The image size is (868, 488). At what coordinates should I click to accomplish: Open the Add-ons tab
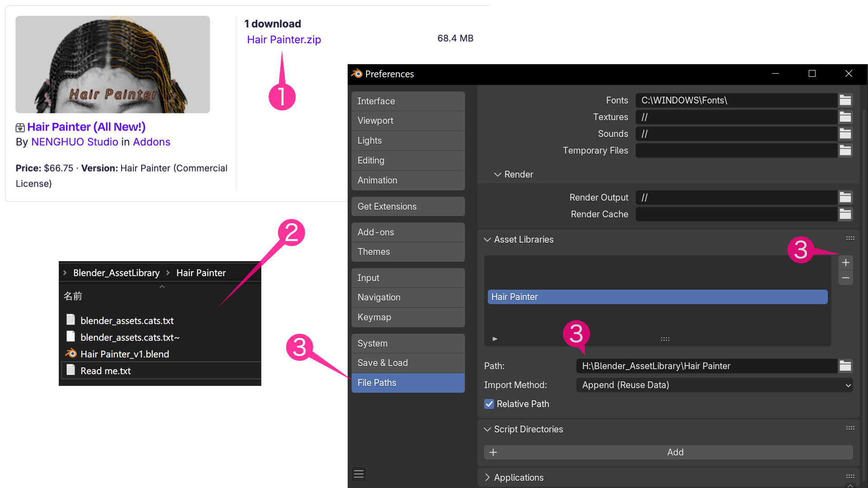[408, 232]
